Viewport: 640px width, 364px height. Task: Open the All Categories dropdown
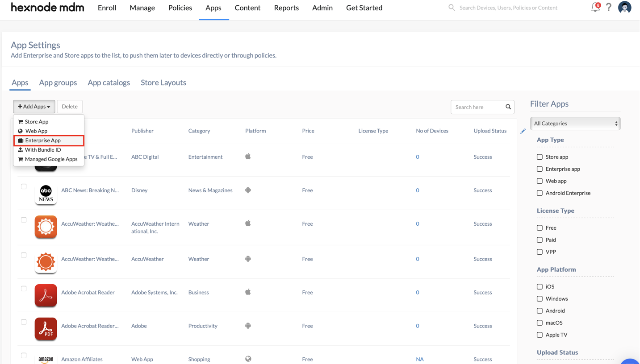coord(575,124)
